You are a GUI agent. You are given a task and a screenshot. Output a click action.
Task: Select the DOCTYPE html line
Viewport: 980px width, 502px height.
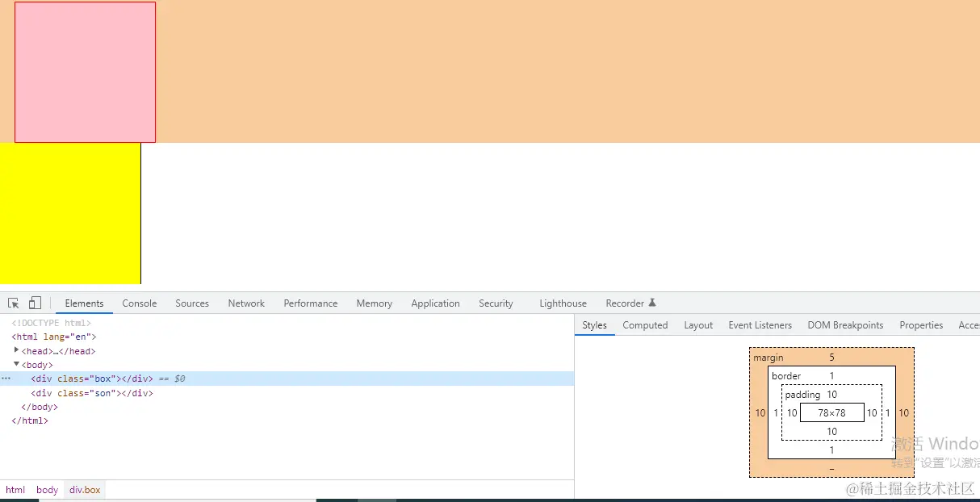tap(51, 323)
